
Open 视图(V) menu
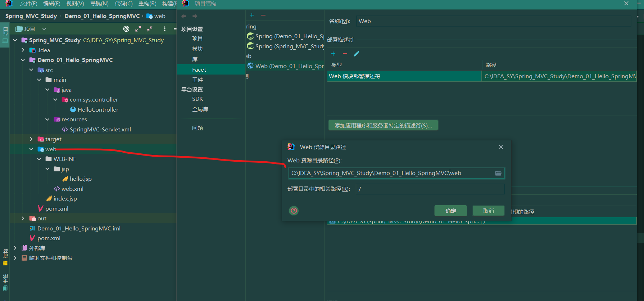point(75,3)
